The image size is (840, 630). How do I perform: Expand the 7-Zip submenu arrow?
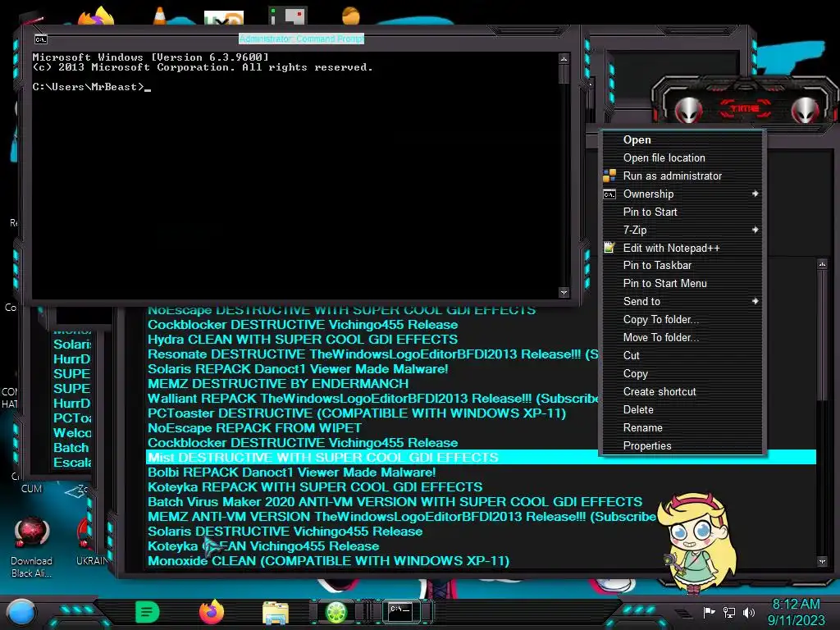(756, 230)
